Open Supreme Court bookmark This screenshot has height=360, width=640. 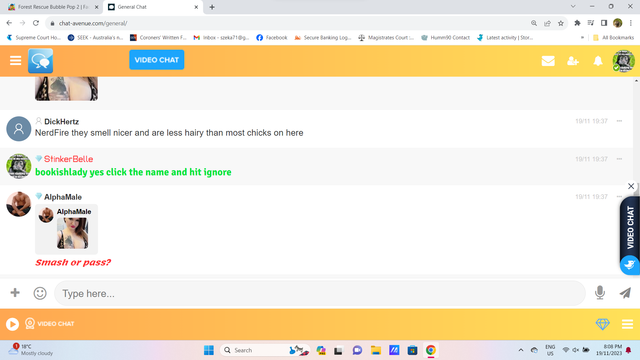pyautogui.click(x=33, y=38)
